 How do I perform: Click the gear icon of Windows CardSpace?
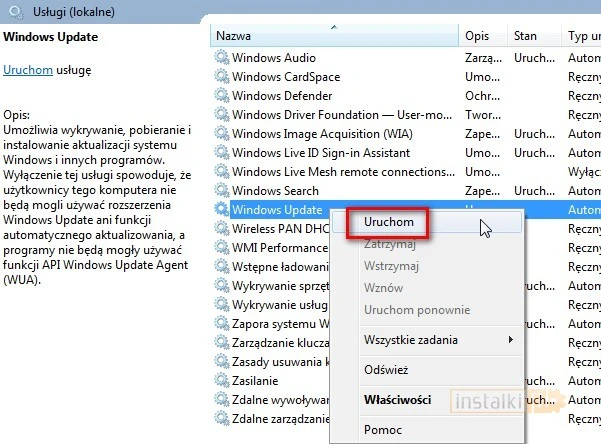(222, 77)
